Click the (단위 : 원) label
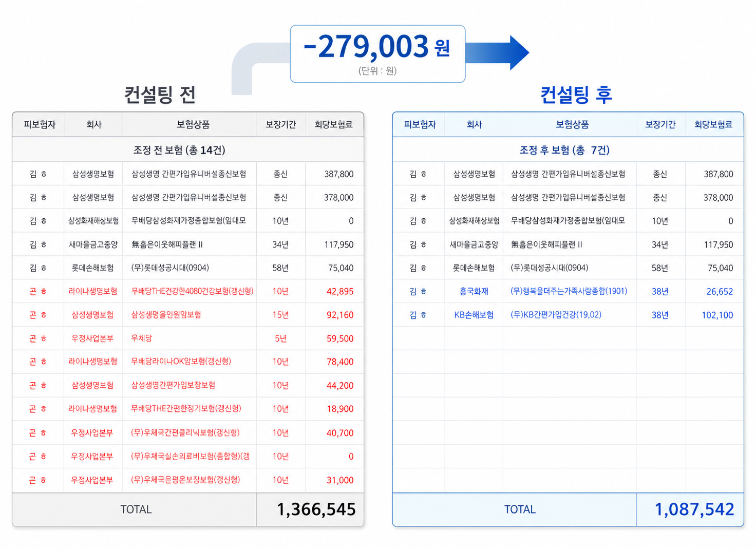Viewport: 756px width, 549px height. pos(377,71)
